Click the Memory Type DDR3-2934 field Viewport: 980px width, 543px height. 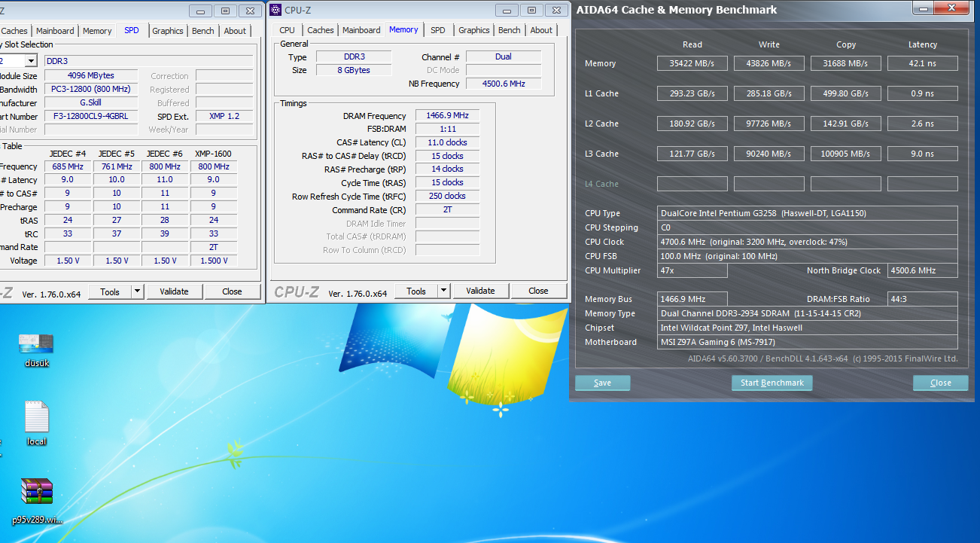coord(808,313)
